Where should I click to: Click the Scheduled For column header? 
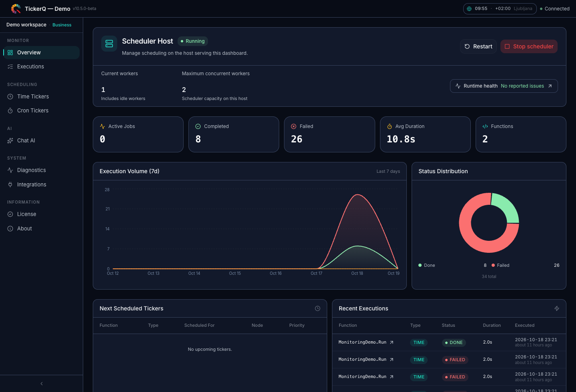coord(200,326)
